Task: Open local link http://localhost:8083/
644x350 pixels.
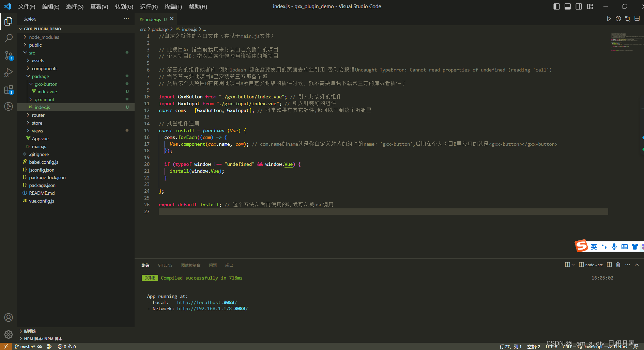Action: 207,302
